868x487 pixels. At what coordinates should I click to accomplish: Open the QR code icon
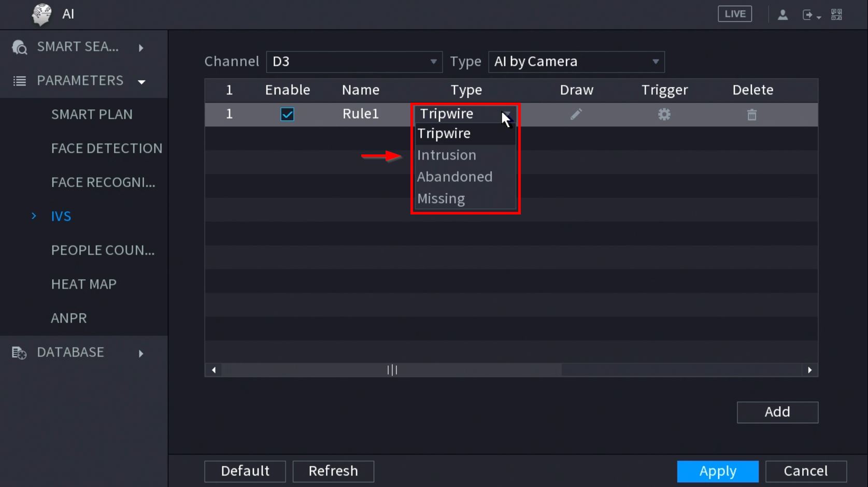[836, 15]
